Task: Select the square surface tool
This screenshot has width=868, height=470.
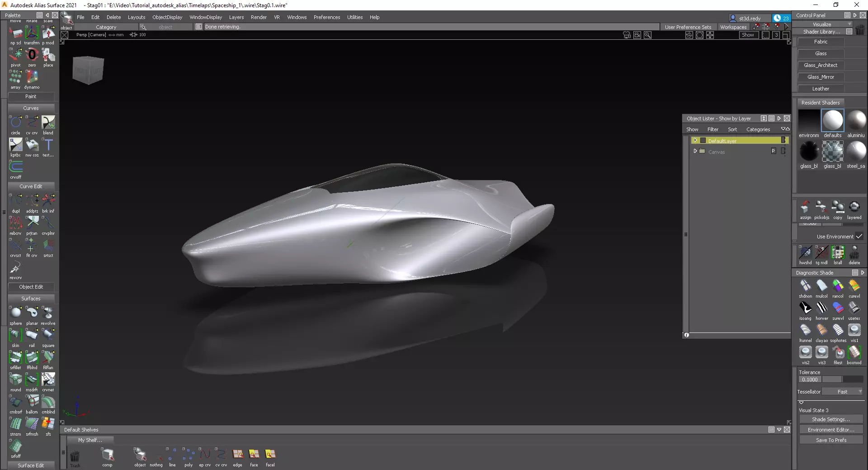Action: pyautogui.click(x=48, y=335)
